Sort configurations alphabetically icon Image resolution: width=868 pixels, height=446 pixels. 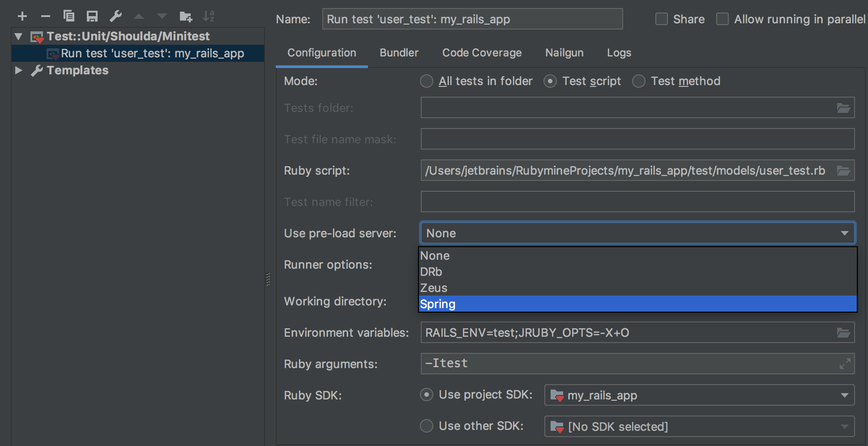point(209,17)
